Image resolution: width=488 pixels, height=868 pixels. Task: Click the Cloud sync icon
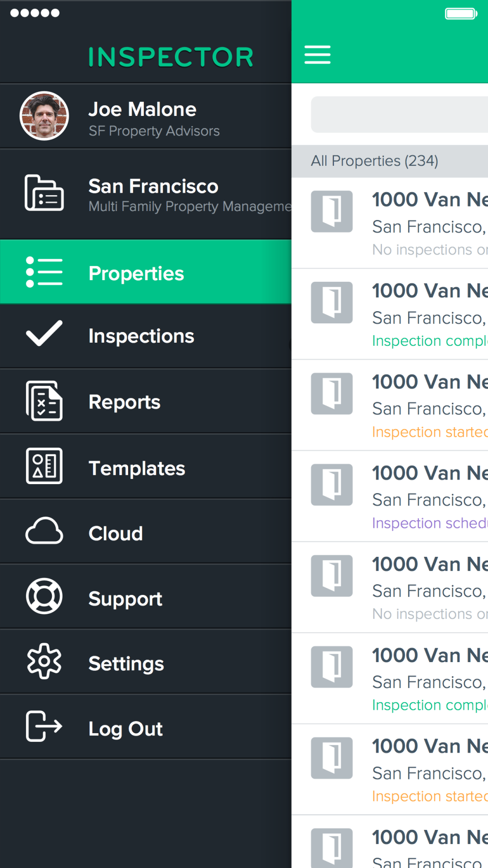click(44, 532)
